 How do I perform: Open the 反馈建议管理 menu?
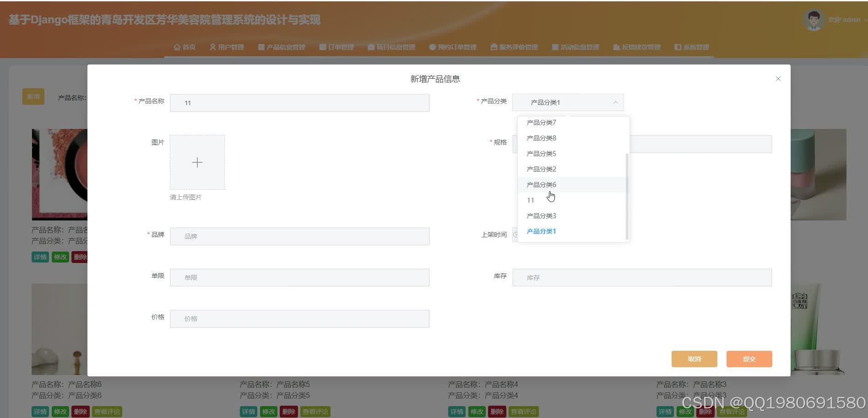637,47
